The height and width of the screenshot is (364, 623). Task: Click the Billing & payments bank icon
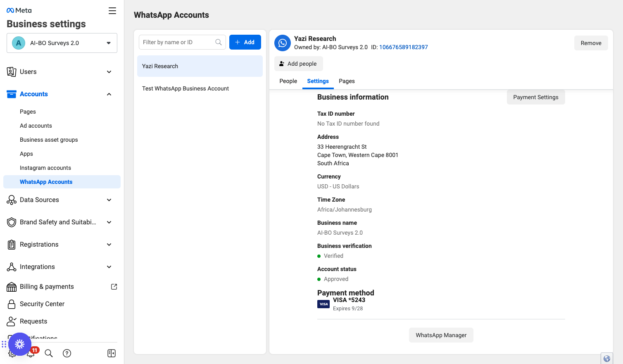click(x=12, y=287)
